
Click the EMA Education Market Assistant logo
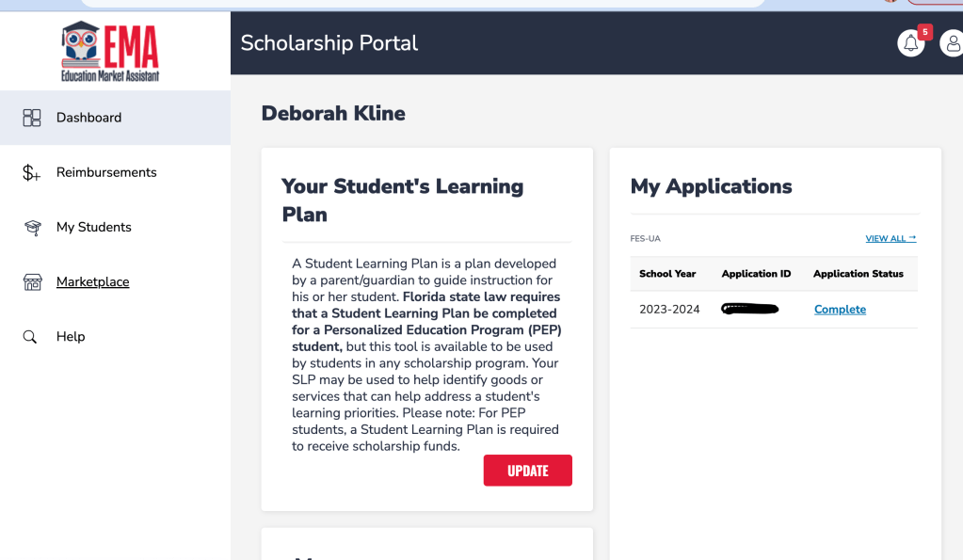110,51
